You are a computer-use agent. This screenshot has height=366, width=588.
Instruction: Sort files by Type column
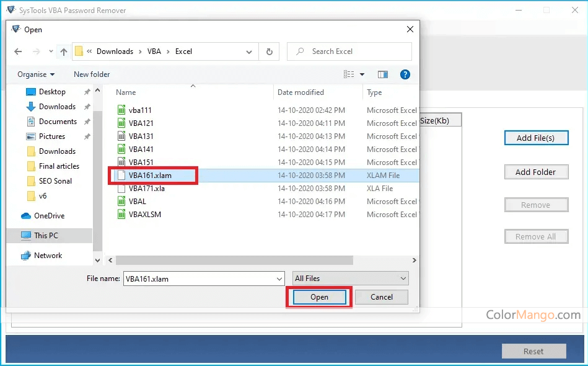pyautogui.click(x=374, y=92)
